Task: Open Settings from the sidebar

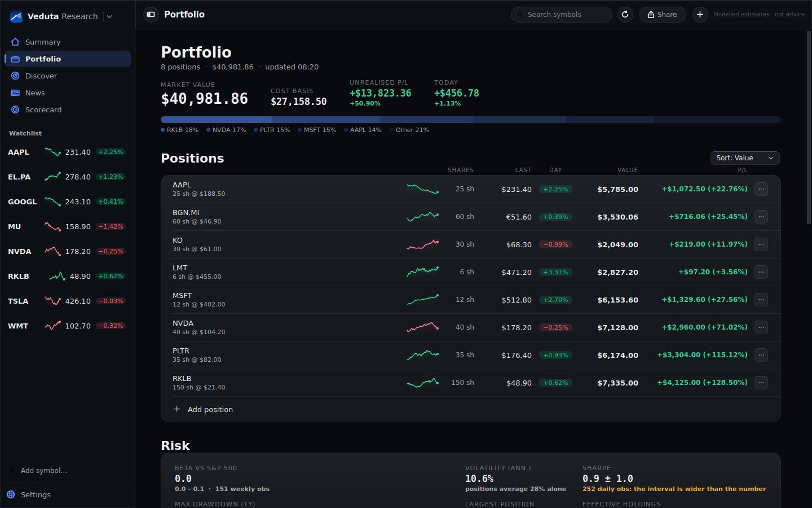Action: pyautogui.click(x=68, y=494)
